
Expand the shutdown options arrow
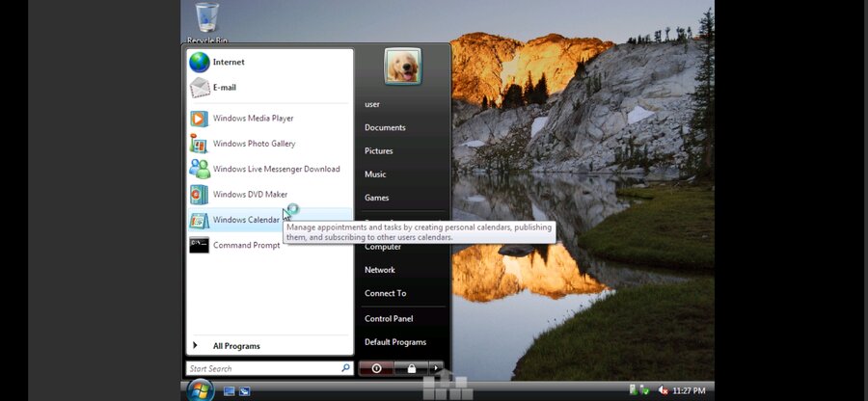436,368
